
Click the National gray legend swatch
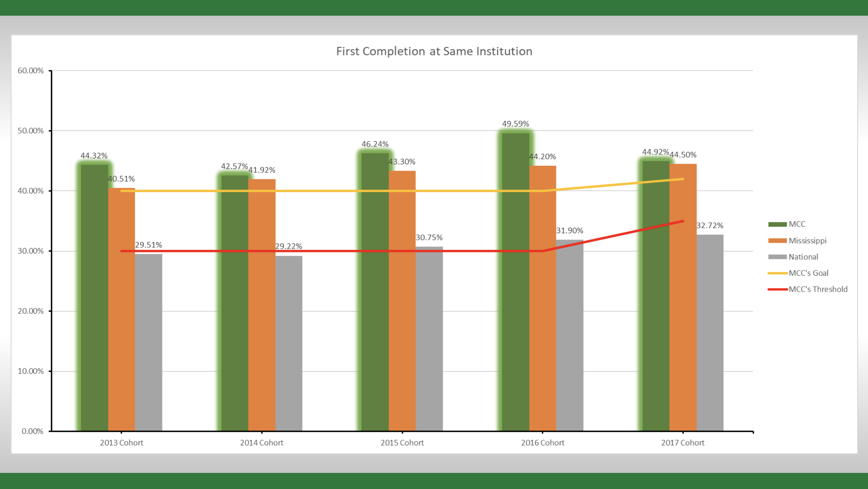click(777, 257)
